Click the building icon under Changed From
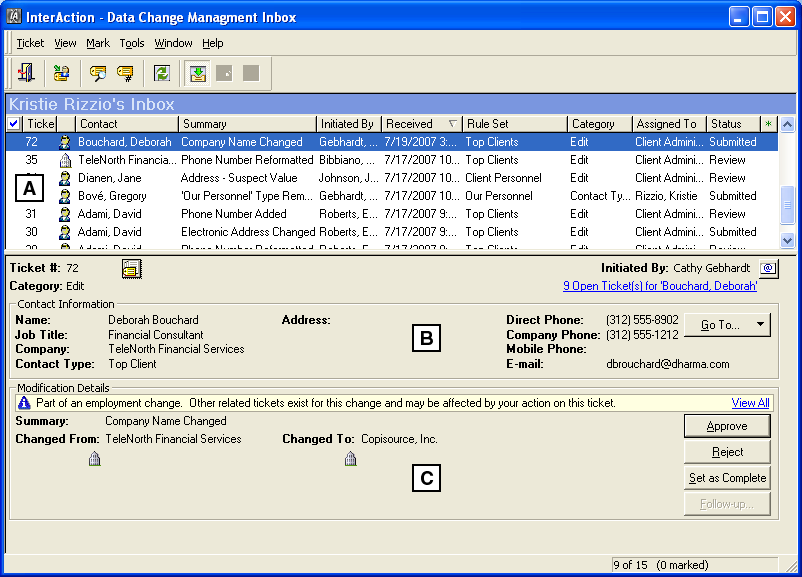The width and height of the screenshot is (802, 577). tap(94, 458)
